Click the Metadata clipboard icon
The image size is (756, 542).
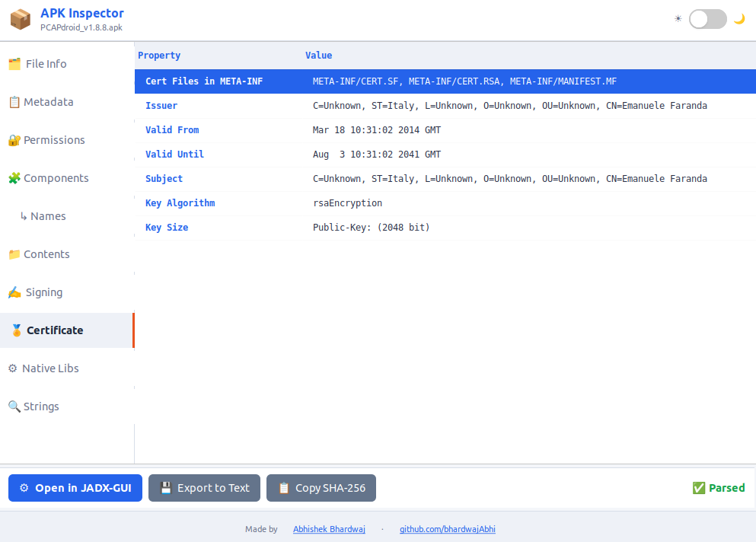14,102
